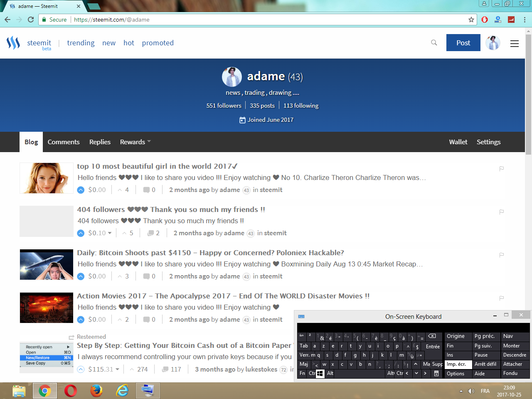Open the Apocalypse movie post thumbnail
Viewport: 532px width, 399px height.
(47, 308)
